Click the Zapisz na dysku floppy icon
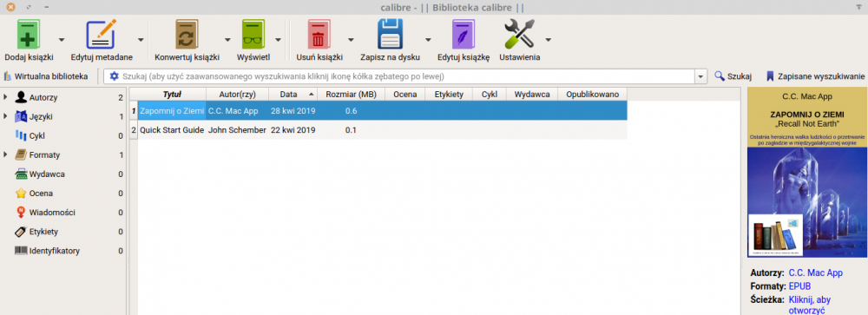868x315 pixels. click(x=391, y=35)
